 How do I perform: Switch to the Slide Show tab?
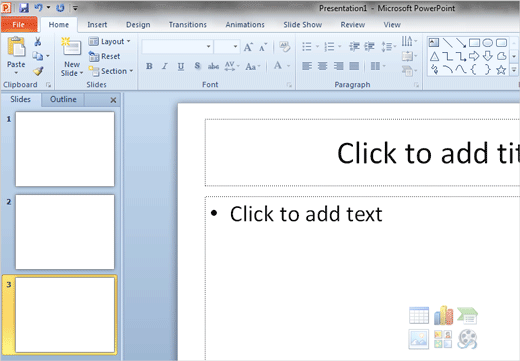click(303, 25)
